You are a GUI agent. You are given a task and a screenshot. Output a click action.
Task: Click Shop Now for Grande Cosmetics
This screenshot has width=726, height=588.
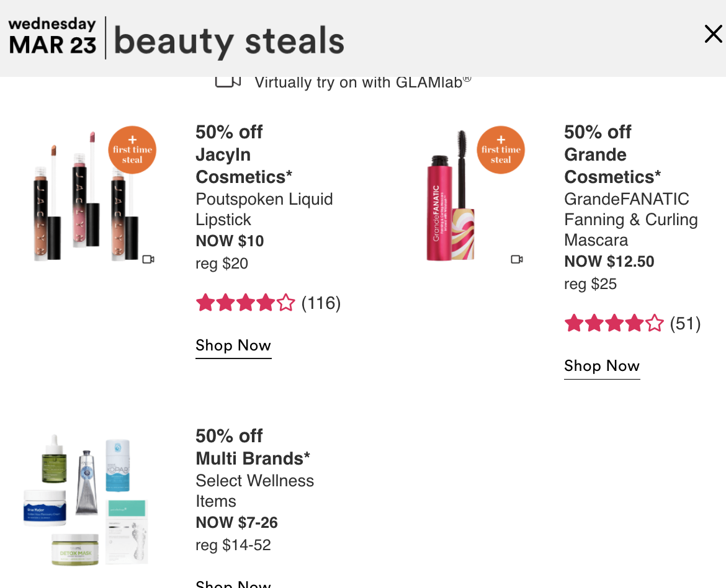pos(602,367)
